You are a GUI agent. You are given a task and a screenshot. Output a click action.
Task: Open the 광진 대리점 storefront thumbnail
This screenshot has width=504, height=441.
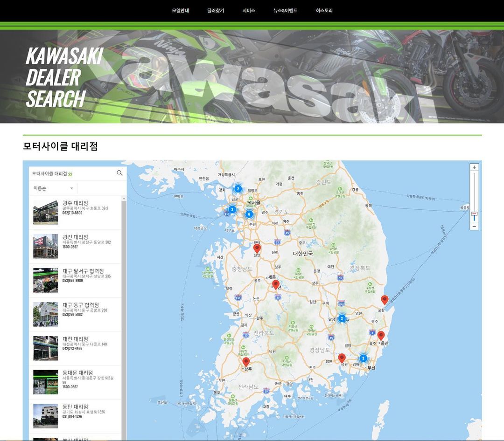coord(46,246)
